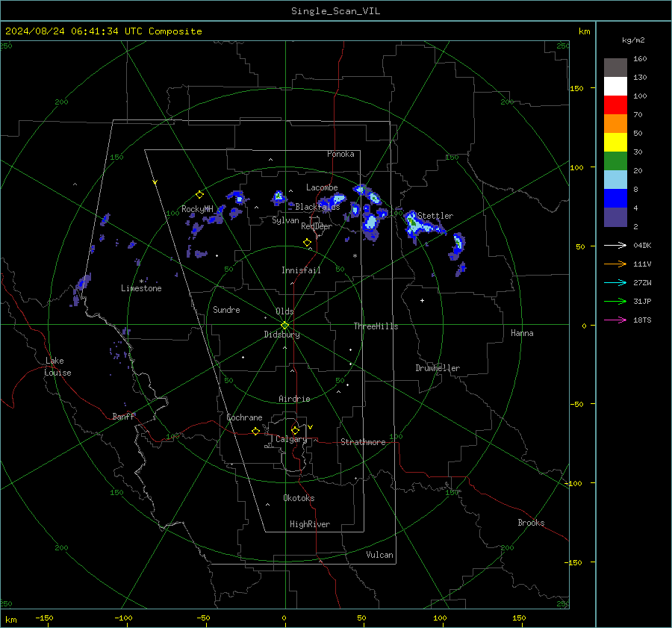
Task: Pick the orange 70 legend swatch
Action: point(615,124)
